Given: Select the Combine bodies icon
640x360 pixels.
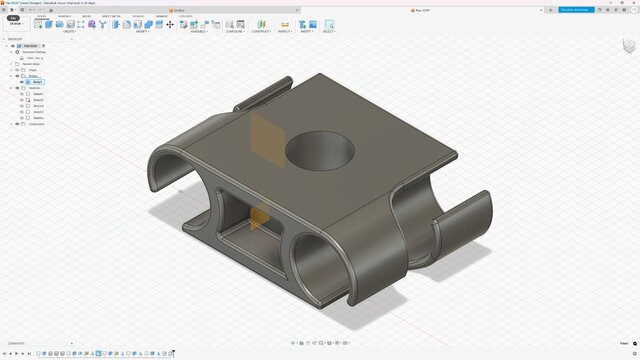Looking at the screenshot, I should (x=148, y=24).
